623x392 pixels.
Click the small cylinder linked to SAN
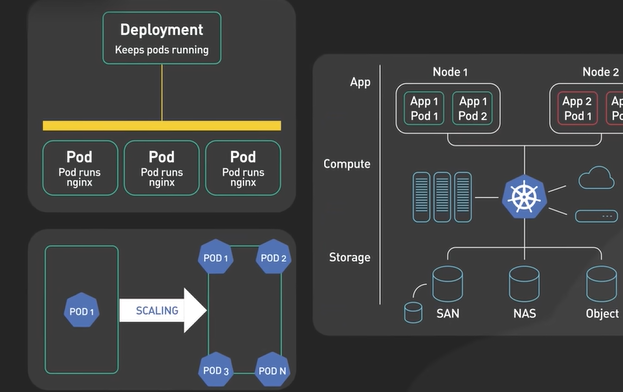(x=413, y=312)
